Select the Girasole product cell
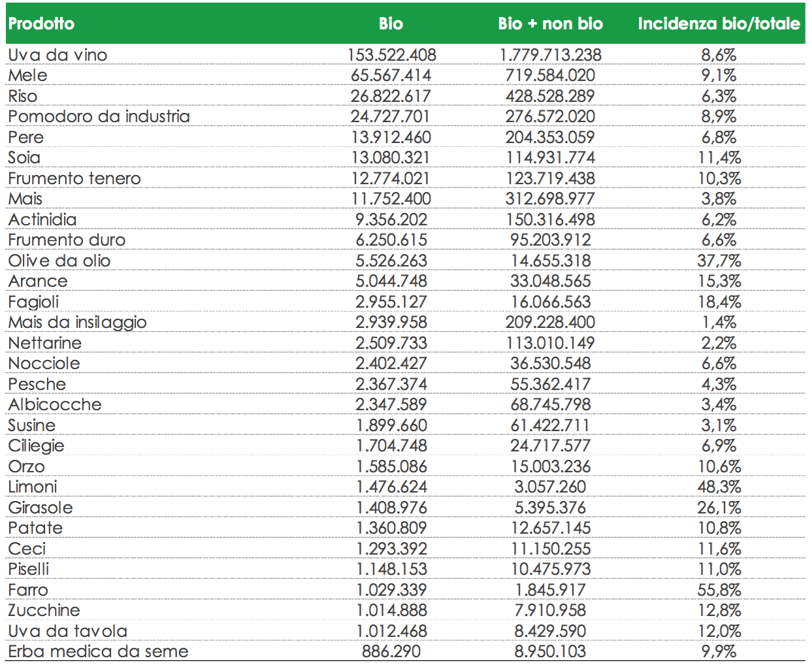812x665 pixels. [41, 508]
